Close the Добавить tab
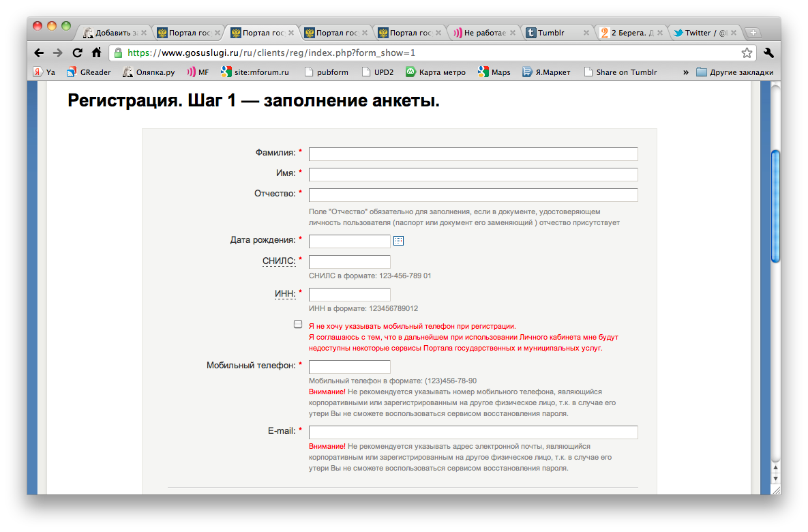Screen dimensions: 808x532 pos(144,33)
